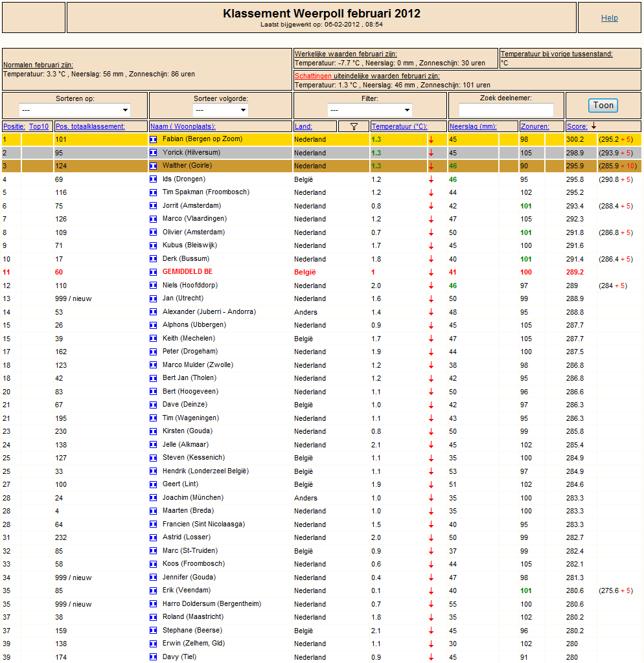Image resolution: width=644 pixels, height=663 pixels.
Task: Sort by the Positie column header
Action: click(14, 126)
